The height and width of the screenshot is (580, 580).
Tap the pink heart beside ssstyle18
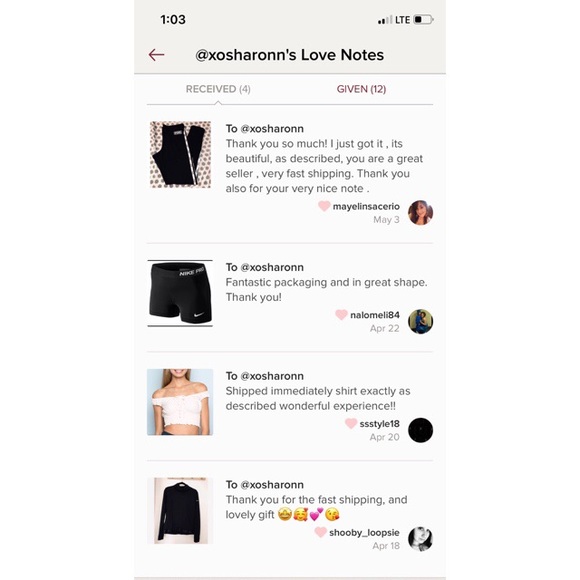point(351,424)
